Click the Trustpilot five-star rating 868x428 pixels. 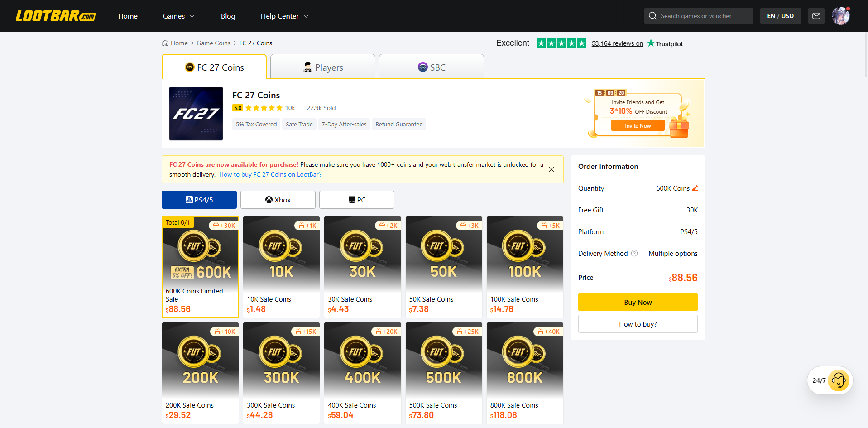coord(561,43)
